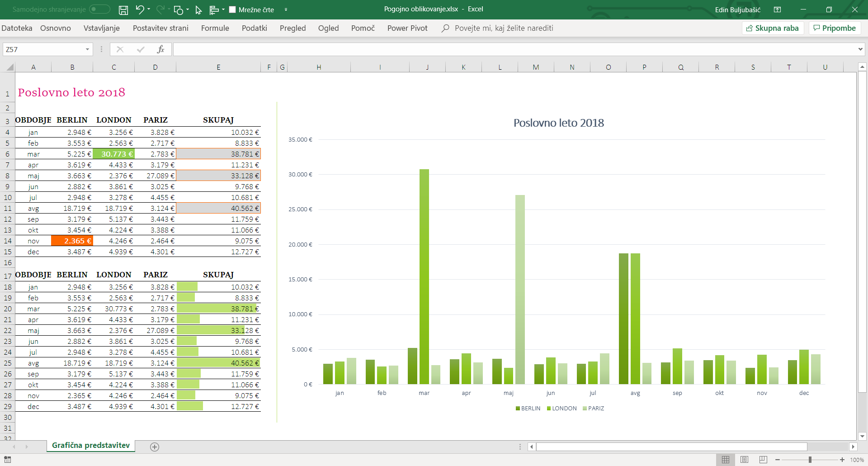The height and width of the screenshot is (466, 868).
Task: Open the Power Pivot tab
Action: 407,28
